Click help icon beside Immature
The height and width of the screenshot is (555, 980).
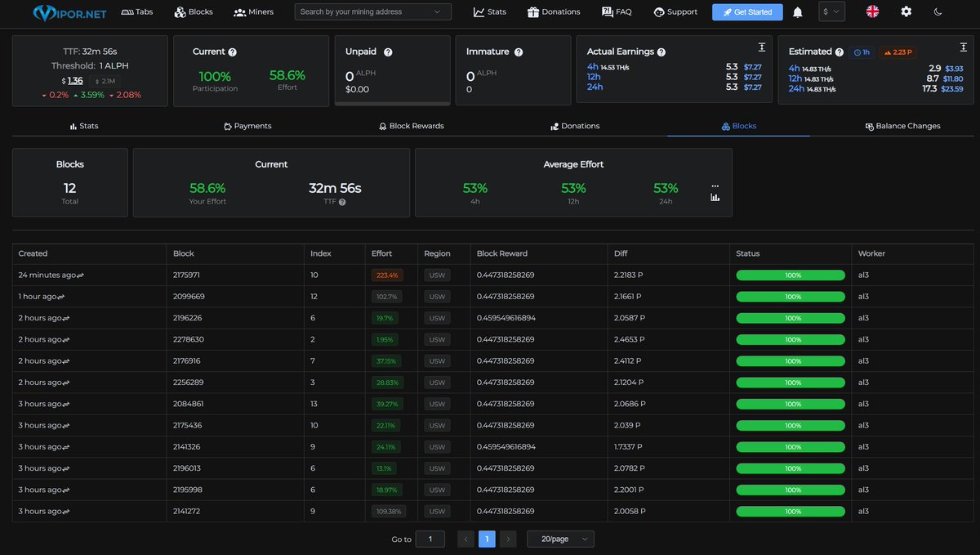click(519, 52)
